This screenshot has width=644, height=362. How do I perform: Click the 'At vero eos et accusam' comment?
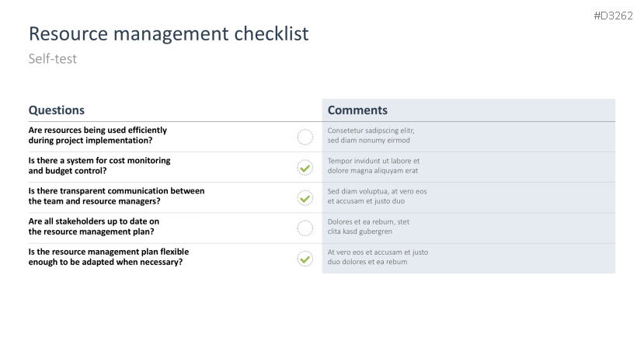(378, 257)
